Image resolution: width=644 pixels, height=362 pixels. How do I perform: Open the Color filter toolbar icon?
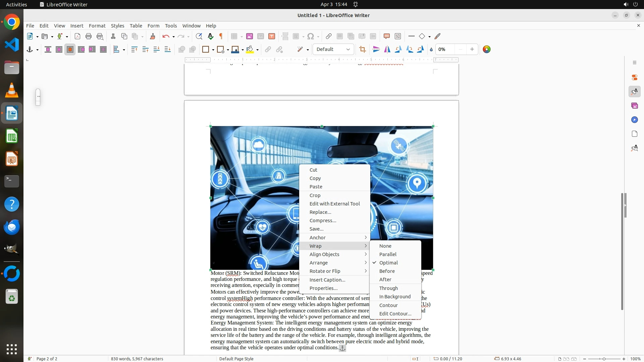coord(486,50)
